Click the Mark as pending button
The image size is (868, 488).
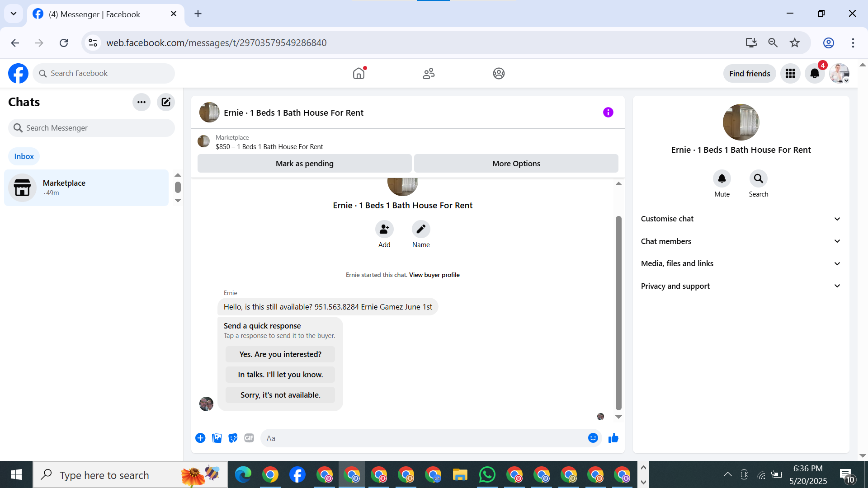coord(304,164)
